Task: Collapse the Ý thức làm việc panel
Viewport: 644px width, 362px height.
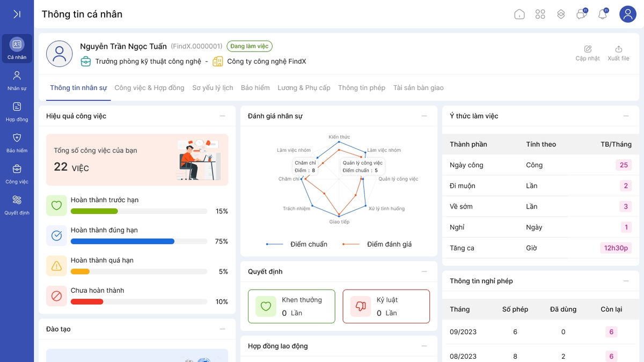Action: click(x=626, y=116)
